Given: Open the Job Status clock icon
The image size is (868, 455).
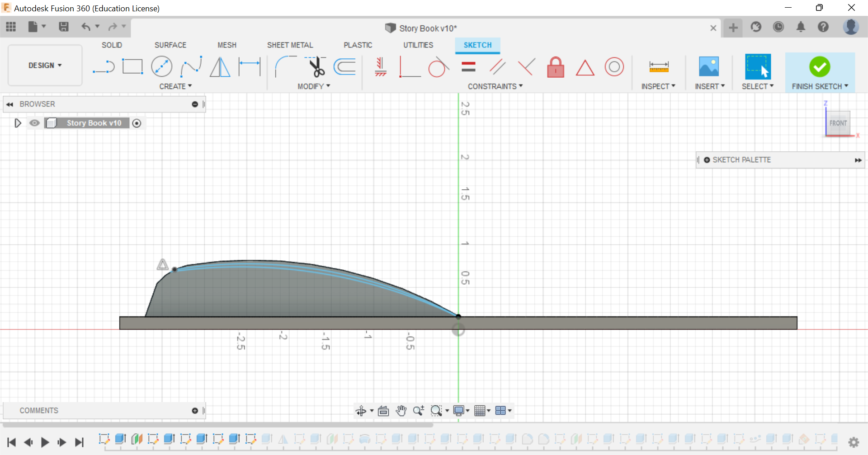Looking at the screenshot, I should (778, 27).
